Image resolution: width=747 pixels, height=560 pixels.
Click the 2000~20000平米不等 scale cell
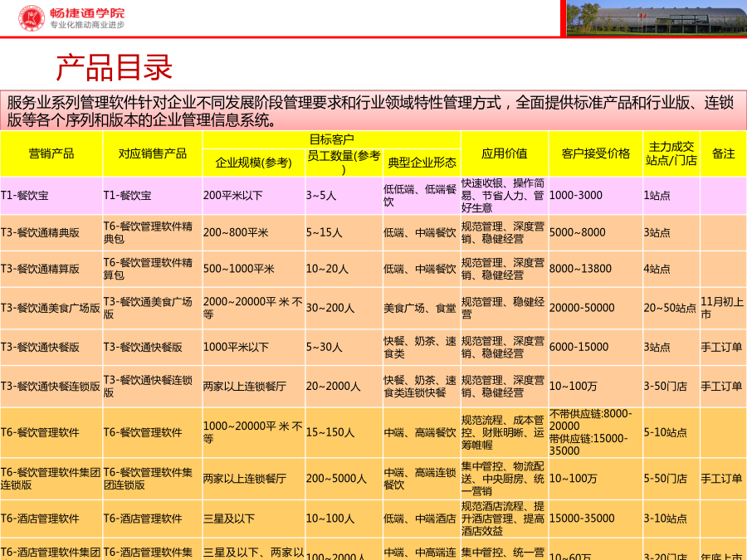pos(253,308)
